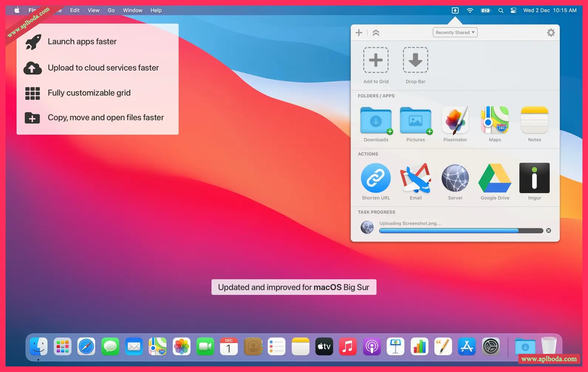The width and height of the screenshot is (588, 372).
Task: Click the Shorten URL action icon
Action: tap(376, 178)
